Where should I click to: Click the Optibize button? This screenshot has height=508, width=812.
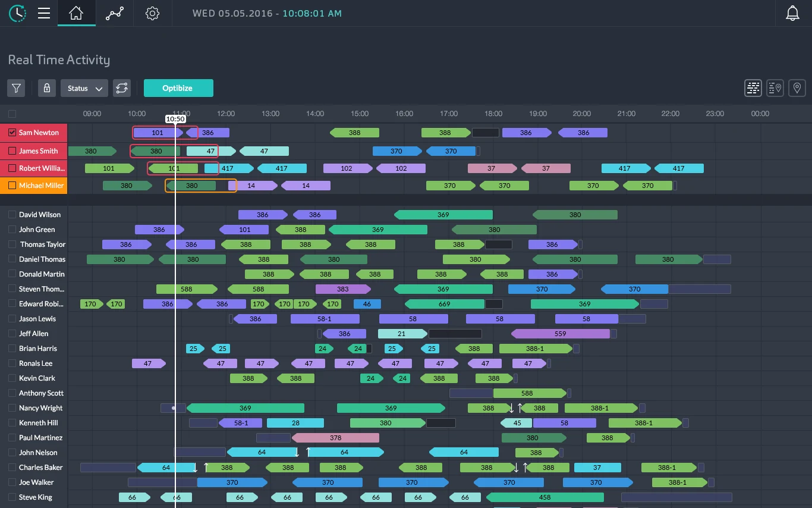[x=178, y=88]
